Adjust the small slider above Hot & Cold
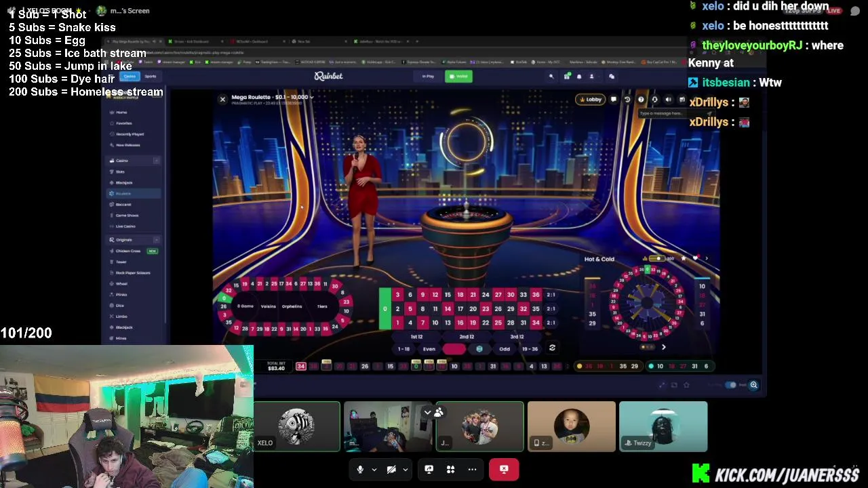 click(x=656, y=259)
